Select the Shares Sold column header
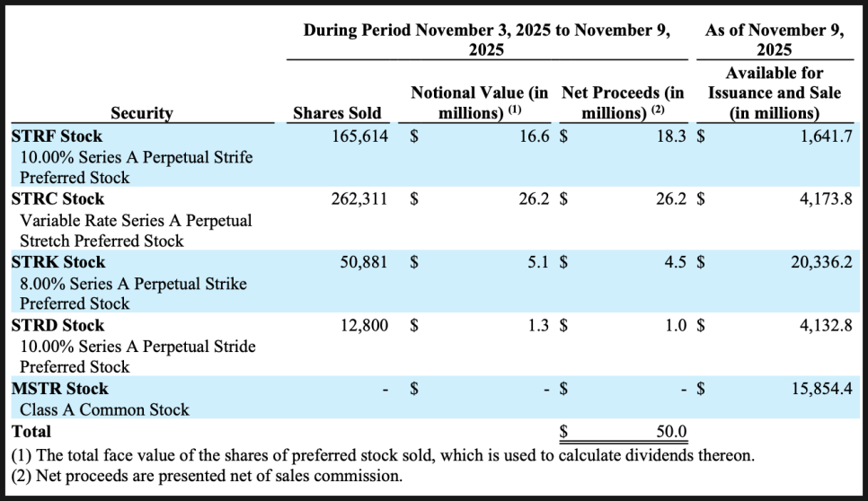Image resolution: width=868 pixels, height=501 pixels. tap(337, 113)
